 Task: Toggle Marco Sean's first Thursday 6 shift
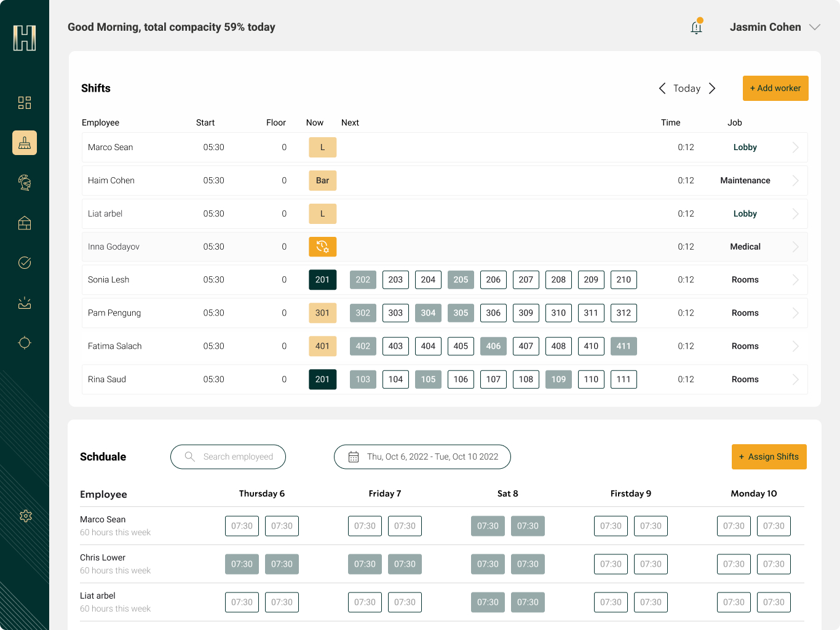click(x=242, y=526)
